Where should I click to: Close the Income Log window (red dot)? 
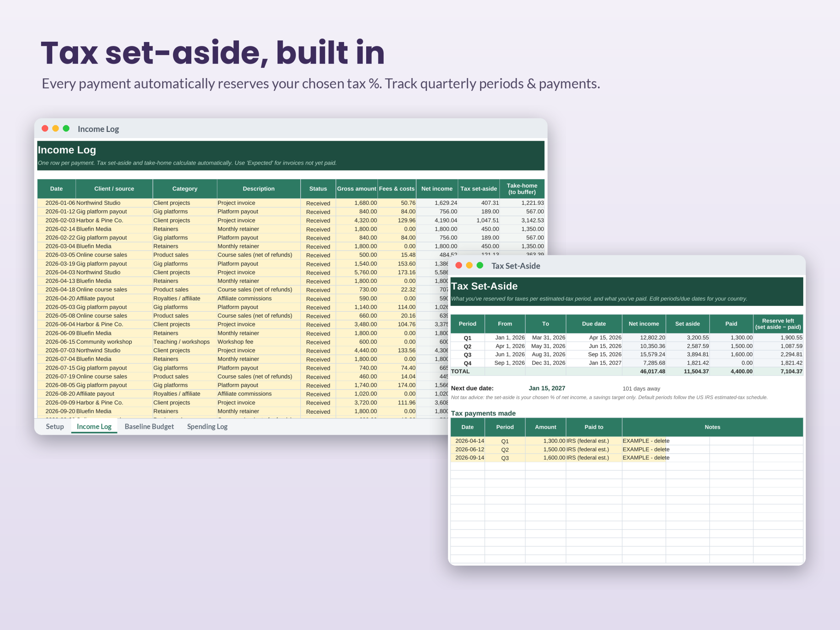(x=45, y=128)
